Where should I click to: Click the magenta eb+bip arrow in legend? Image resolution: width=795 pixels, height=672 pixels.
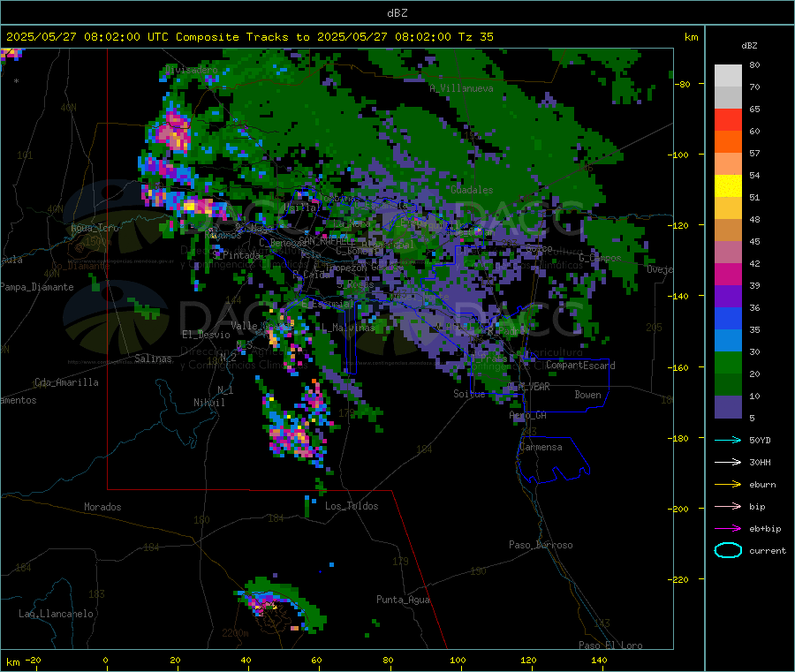tap(728, 529)
